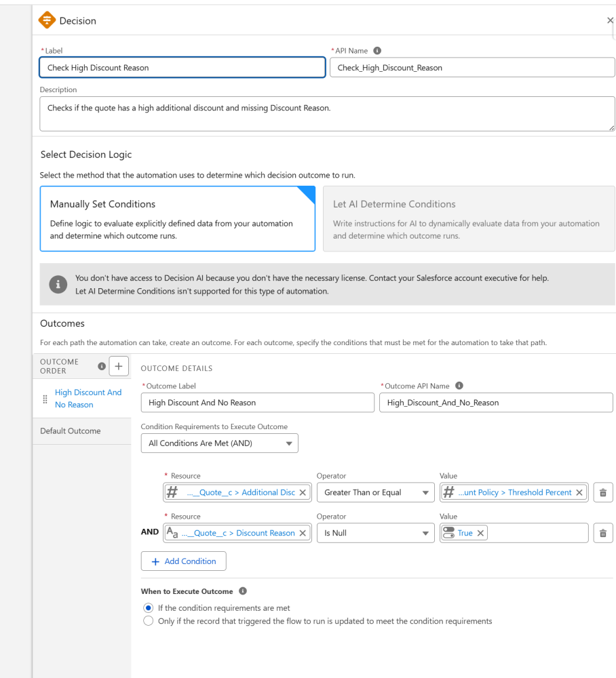Click drag handle of High Discount outcome
Viewport: 616px width, 678px height.
[x=45, y=399]
